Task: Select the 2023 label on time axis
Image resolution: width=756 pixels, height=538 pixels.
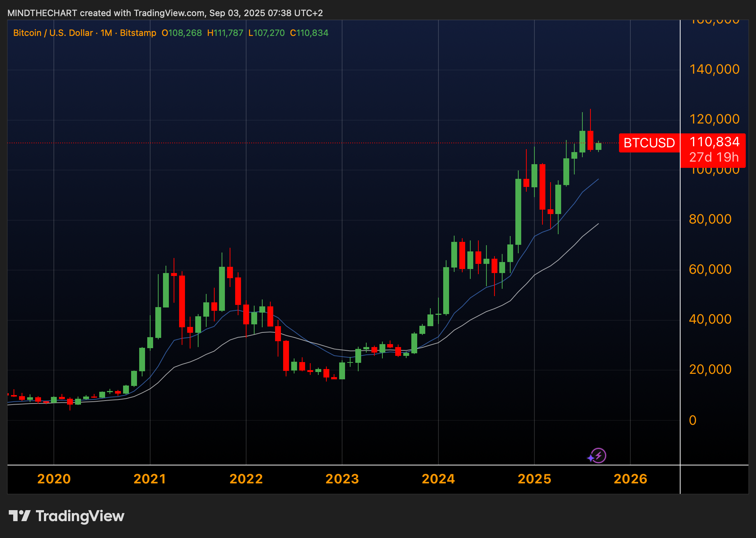Action: 342,479
